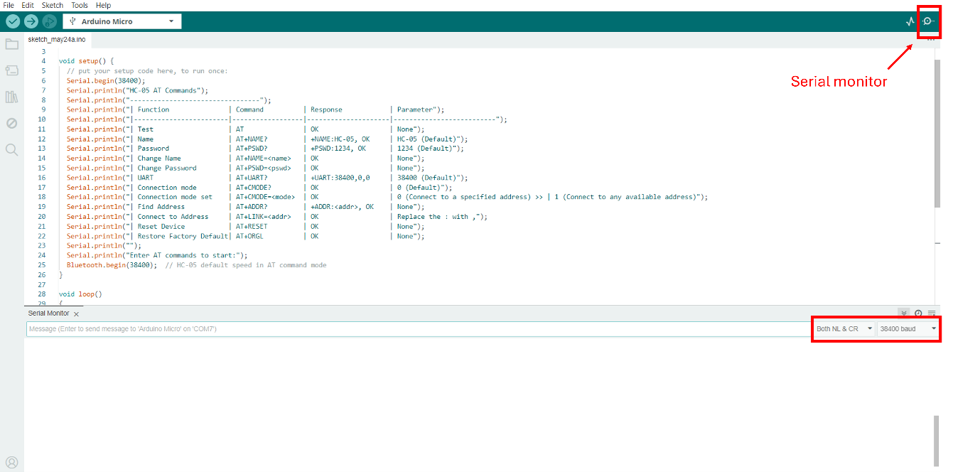Click the 'AT+RESET' code row
Screen dimensions: 980x472
pos(245,226)
